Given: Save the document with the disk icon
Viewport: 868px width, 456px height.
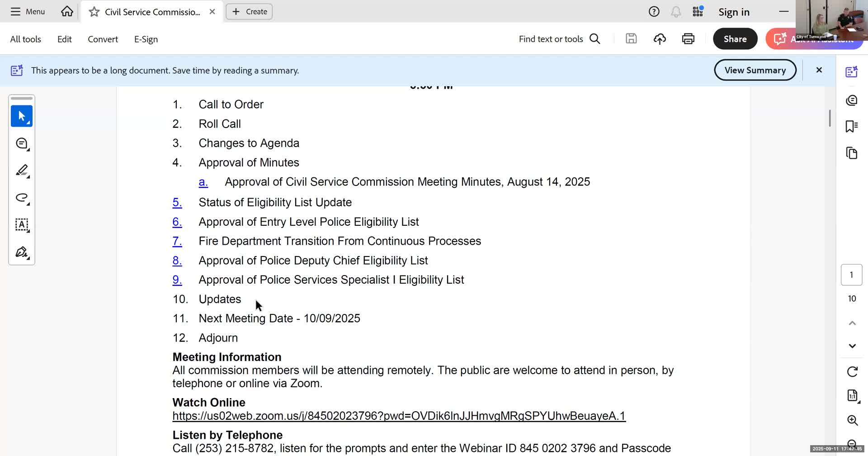Looking at the screenshot, I should (x=631, y=39).
